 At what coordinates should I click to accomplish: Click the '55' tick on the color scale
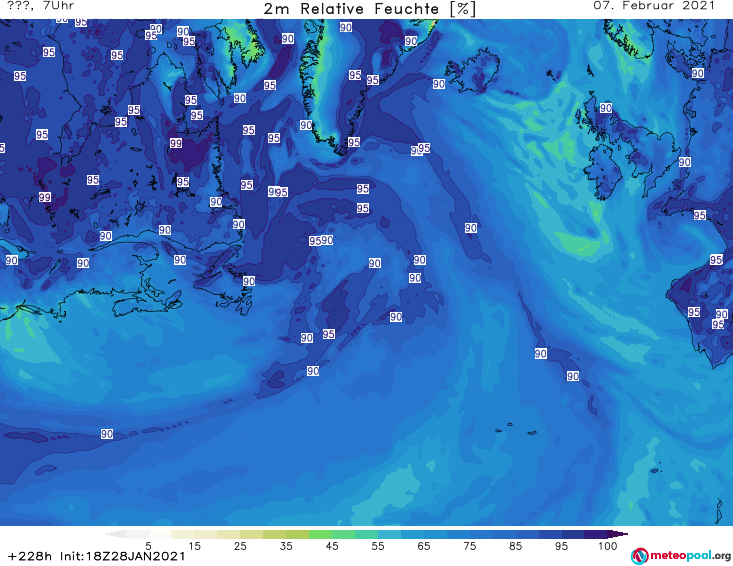(377, 545)
